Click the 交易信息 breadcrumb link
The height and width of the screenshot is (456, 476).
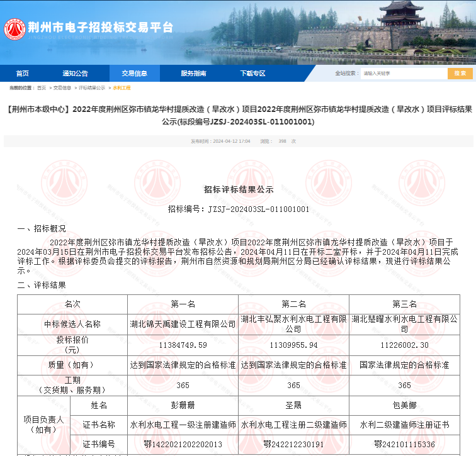coord(62,88)
